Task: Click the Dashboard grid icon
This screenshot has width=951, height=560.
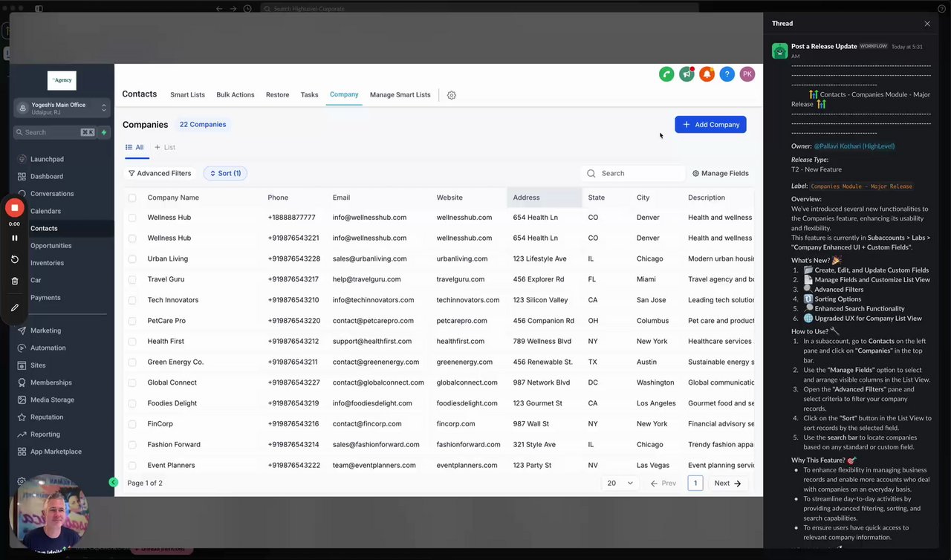Action: pos(22,177)
